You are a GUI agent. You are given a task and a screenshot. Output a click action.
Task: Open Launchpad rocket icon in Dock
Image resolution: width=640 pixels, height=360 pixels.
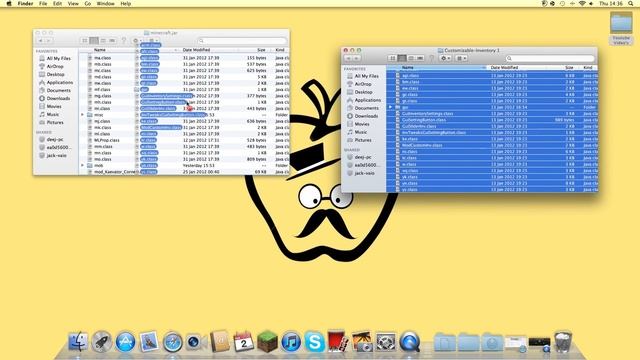pos(101,342)
